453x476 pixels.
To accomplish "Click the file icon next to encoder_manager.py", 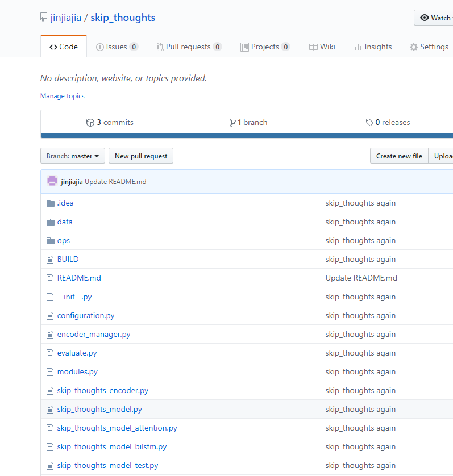I will pyautogui.click(x=50, y=335).
